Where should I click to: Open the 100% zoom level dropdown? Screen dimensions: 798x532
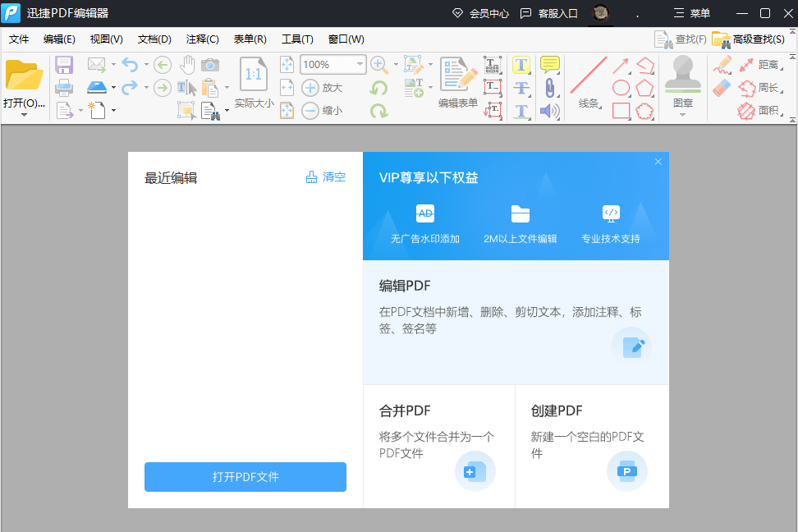(360, 64)
